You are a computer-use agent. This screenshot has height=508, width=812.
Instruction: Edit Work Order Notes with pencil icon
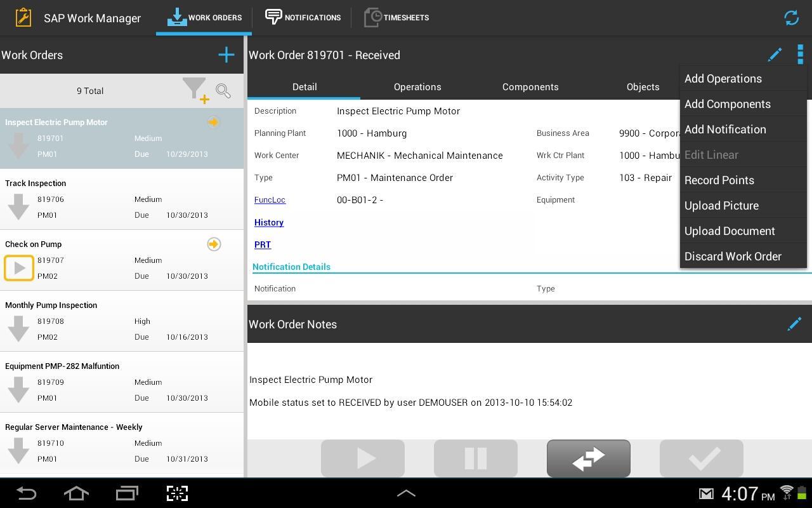click(x=794, y=324)
